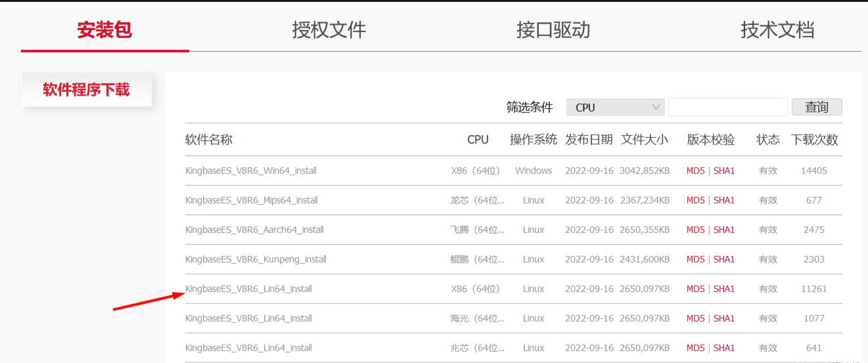Switch to the 授权文件 tab
Viewport: 868px width, 363px height.
click(329, 30)
